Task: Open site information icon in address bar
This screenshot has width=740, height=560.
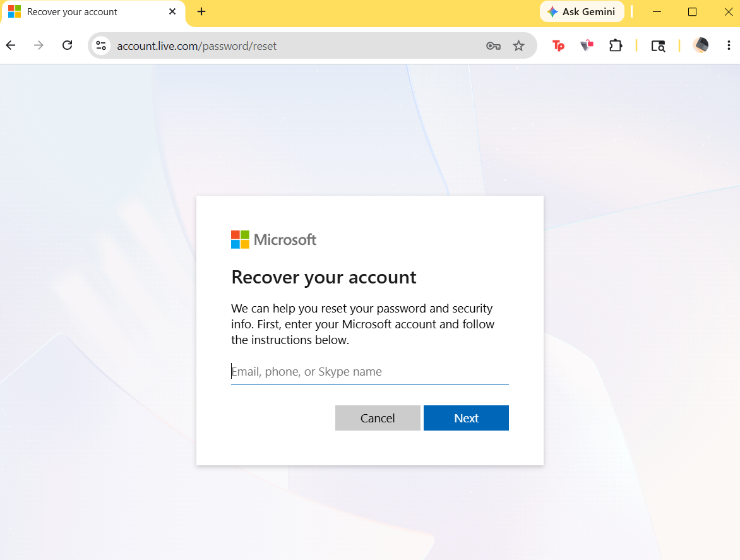Action: click(x=101, y=45)
